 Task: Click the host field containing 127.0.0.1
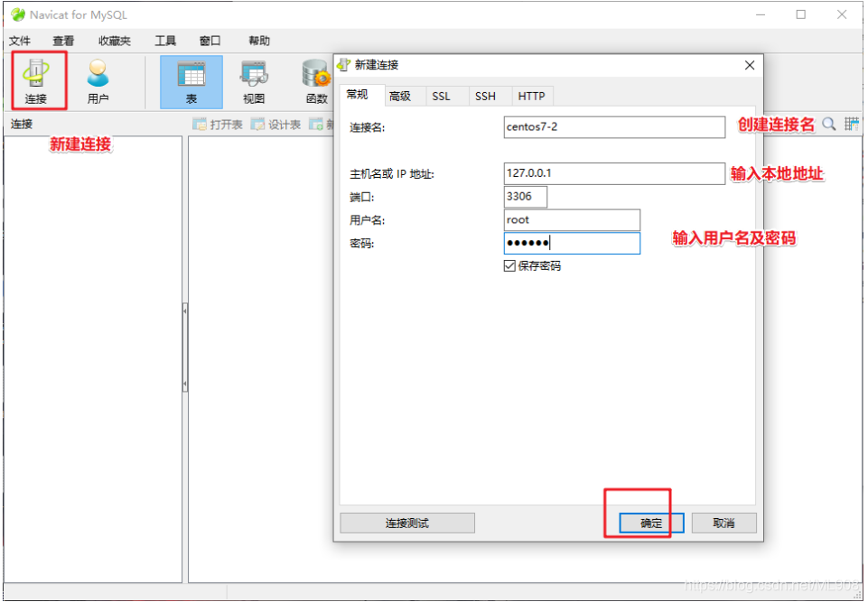tap(614, 173)
